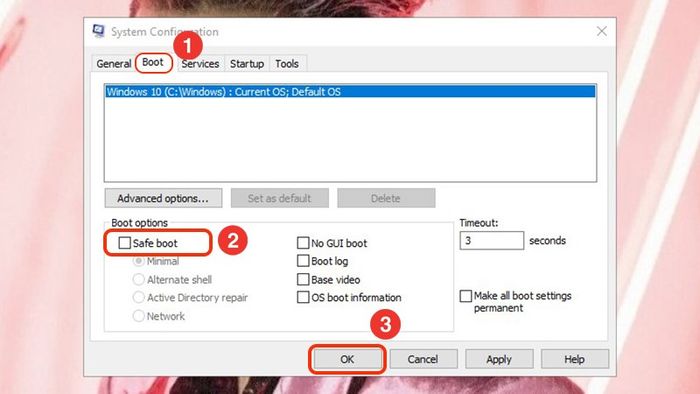Switch to the Startup tab
This screenshot has width=700, height=394.
click(247, 64)
